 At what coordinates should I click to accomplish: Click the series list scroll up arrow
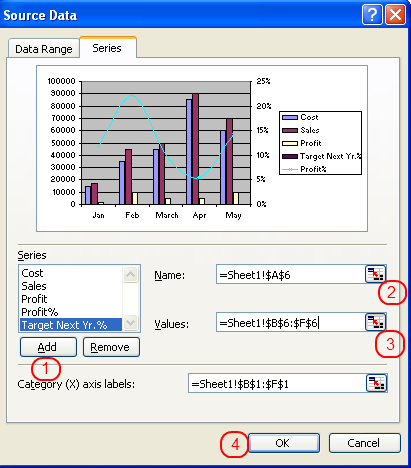click(x=130, y=275)
